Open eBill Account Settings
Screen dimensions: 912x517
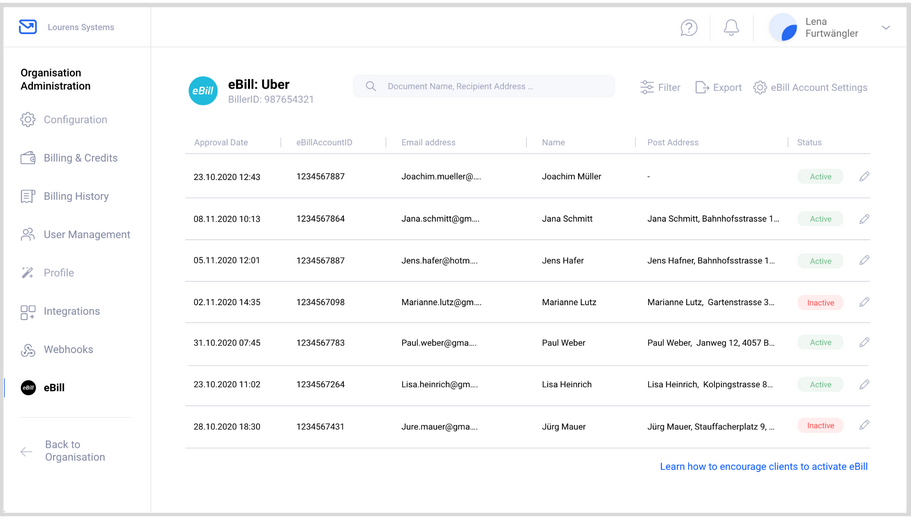[x=810, y=87]
